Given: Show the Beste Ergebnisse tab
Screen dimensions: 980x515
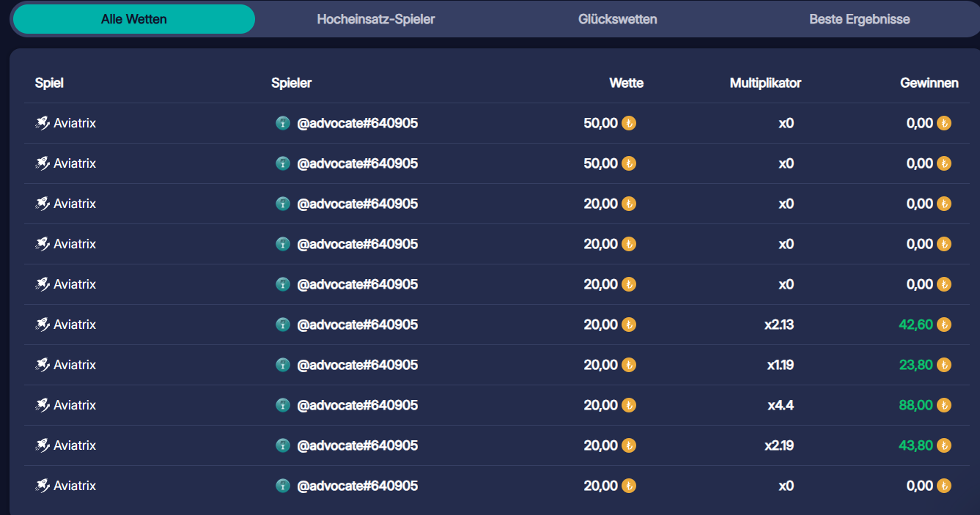Looking at the screenshot, I should pos(860,19).
